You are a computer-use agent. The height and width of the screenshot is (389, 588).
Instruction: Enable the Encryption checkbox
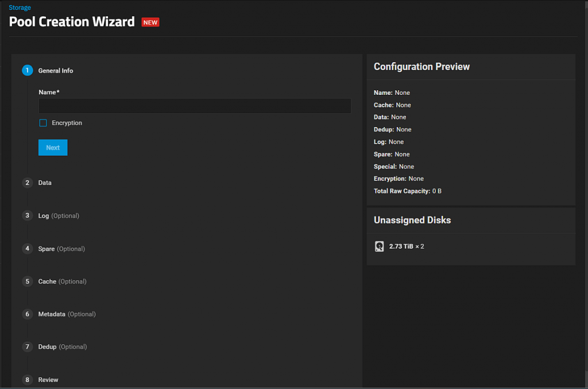43,123
